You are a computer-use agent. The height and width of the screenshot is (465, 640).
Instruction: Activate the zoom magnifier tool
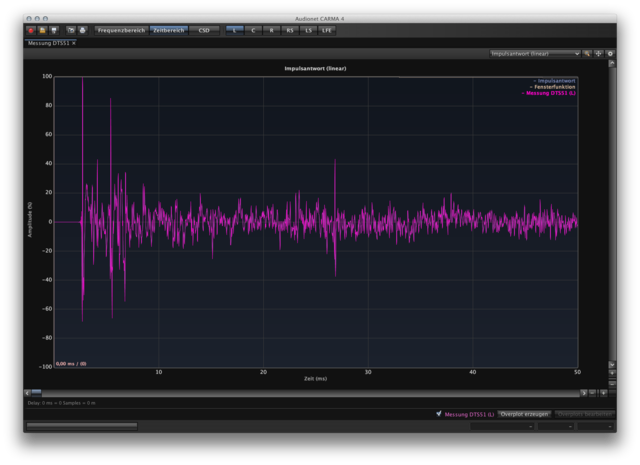coord(588,53)
